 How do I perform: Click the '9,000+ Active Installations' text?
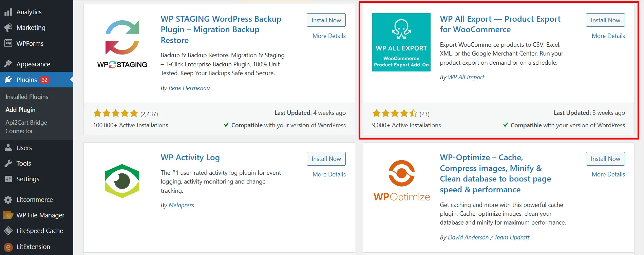[x=406, y=125]
